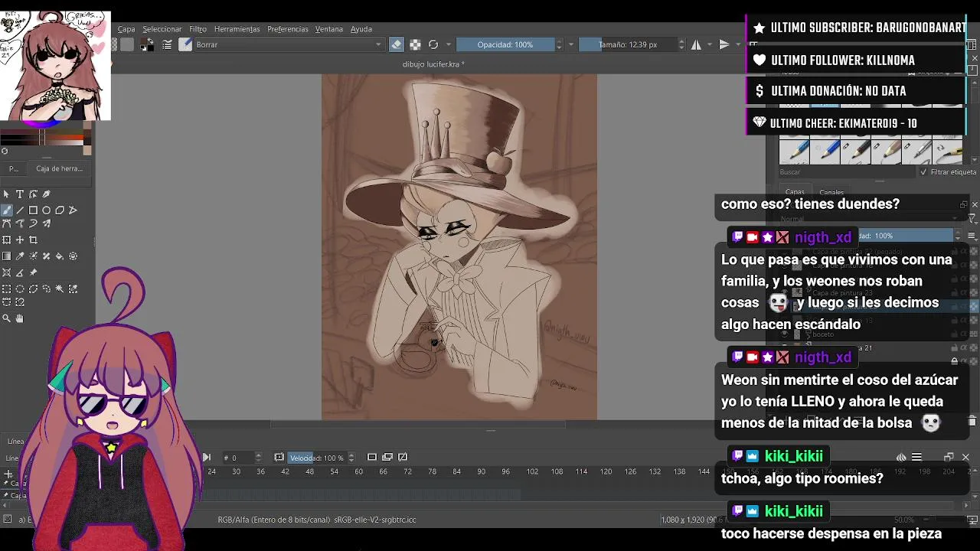Image resolution: width=980 pixels, height=551 pixels.
Task: Select the Multibrush tool
Action: tap(46, 224)
